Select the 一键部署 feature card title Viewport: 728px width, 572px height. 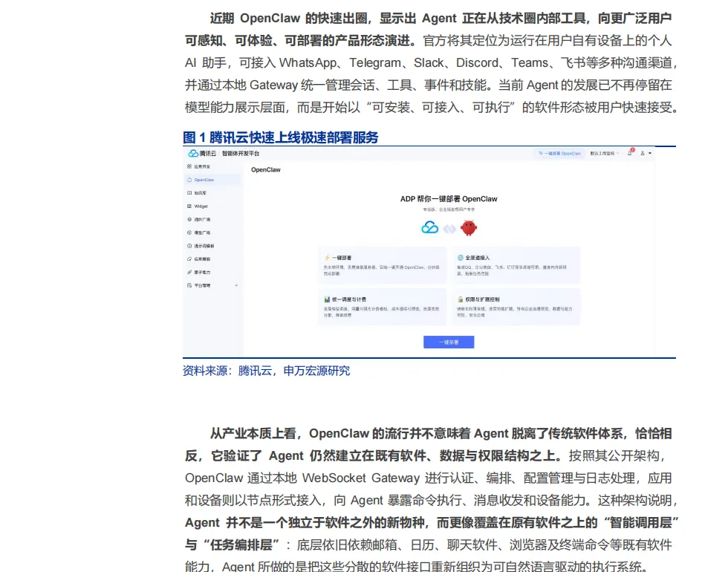click(342, 258)
